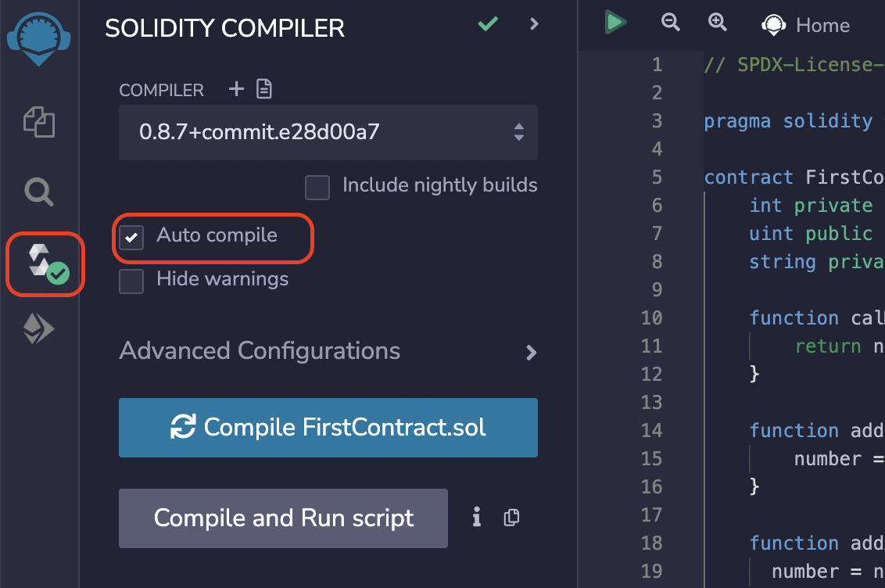Open the Deploy & Run Transactions icon
This screenshot has width=885, height=588.
(x=39, y=328)
